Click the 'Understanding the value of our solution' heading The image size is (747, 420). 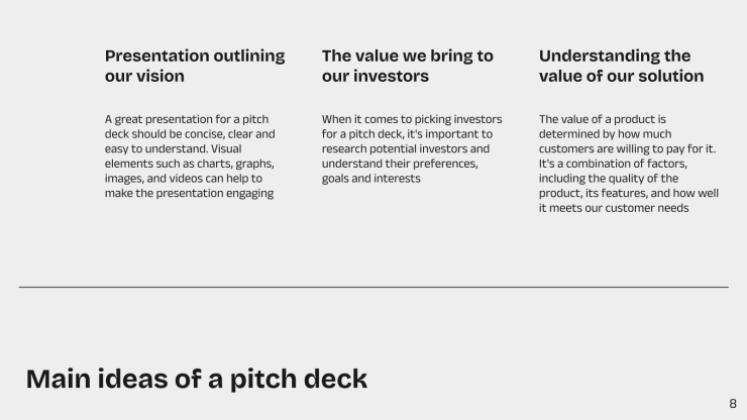pyautogui.click(x=621, y=65)
